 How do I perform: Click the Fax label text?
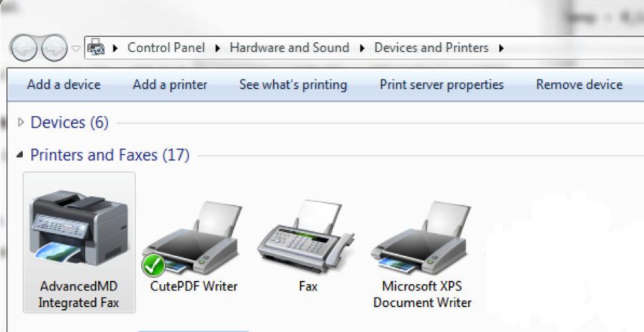click(x=308, y=286)
